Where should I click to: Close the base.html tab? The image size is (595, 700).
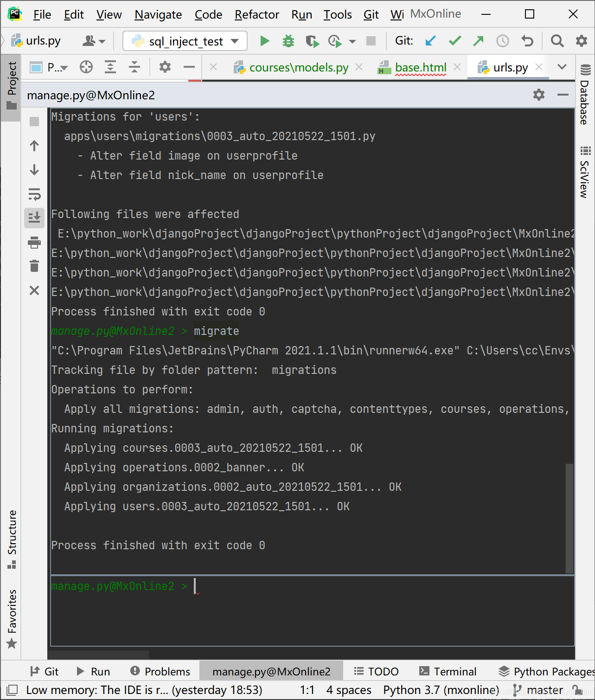457,67
